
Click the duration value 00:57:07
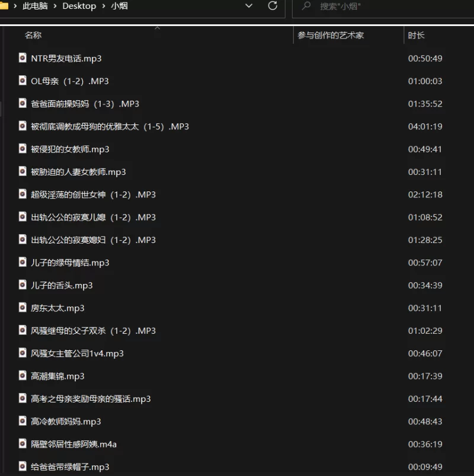pyautogui.click(x=425, y=263)
